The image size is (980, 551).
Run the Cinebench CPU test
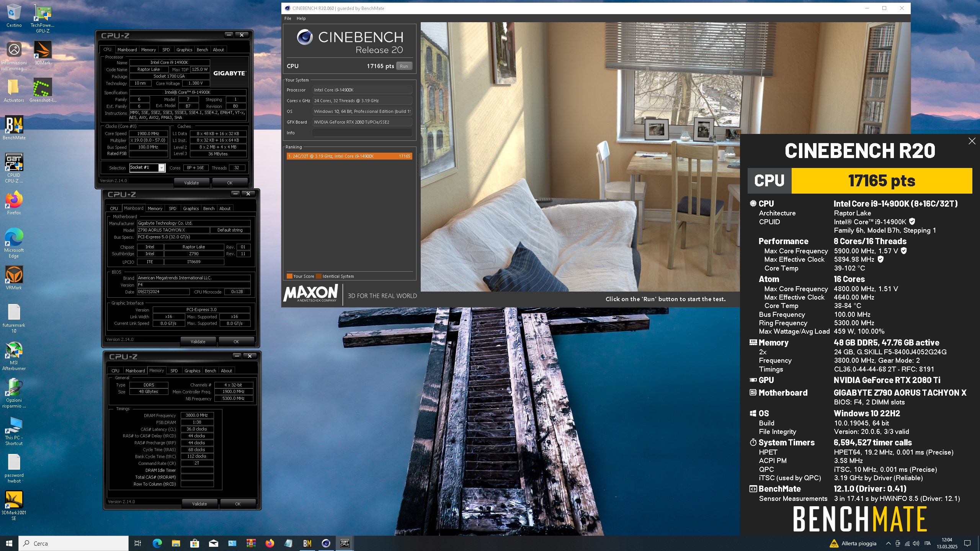[x=404, y=66]
